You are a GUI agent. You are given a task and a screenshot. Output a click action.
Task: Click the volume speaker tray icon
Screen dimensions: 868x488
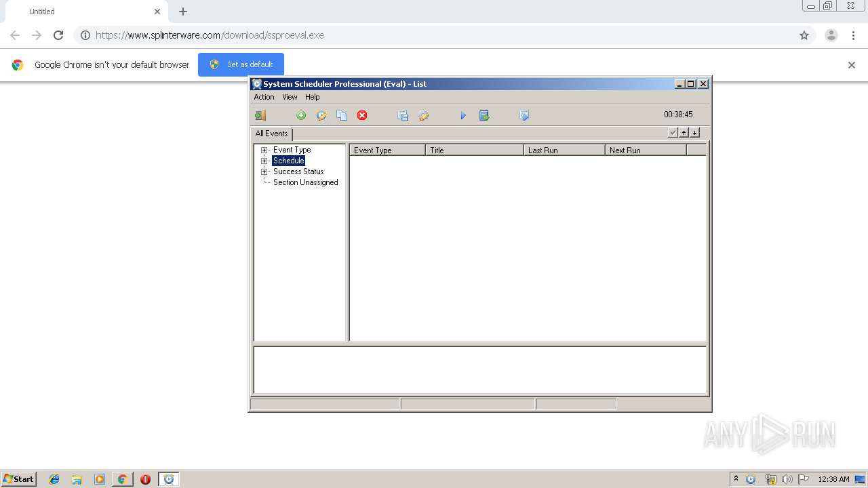[787, 479]
